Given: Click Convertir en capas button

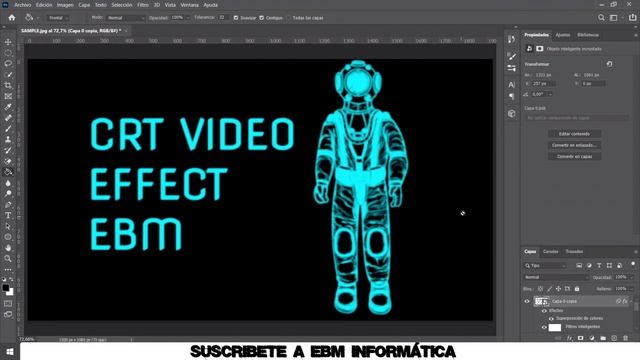Looking at the screenshot, I should (x=574, y=156).
